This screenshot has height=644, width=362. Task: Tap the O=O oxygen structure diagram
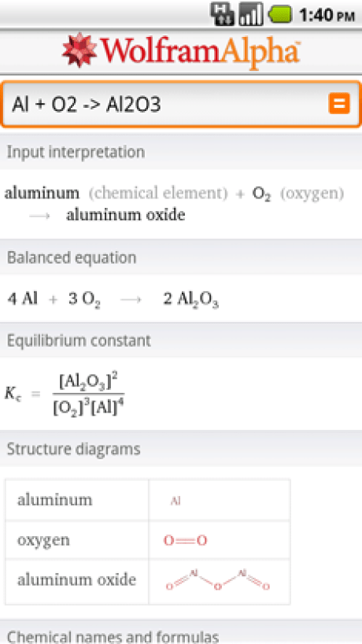coord(185,540)
